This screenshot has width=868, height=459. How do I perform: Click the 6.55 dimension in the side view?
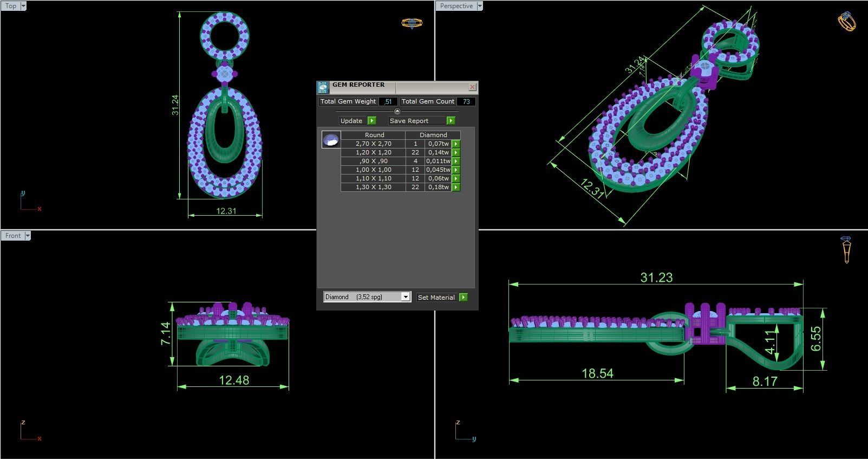click(816, 339)
